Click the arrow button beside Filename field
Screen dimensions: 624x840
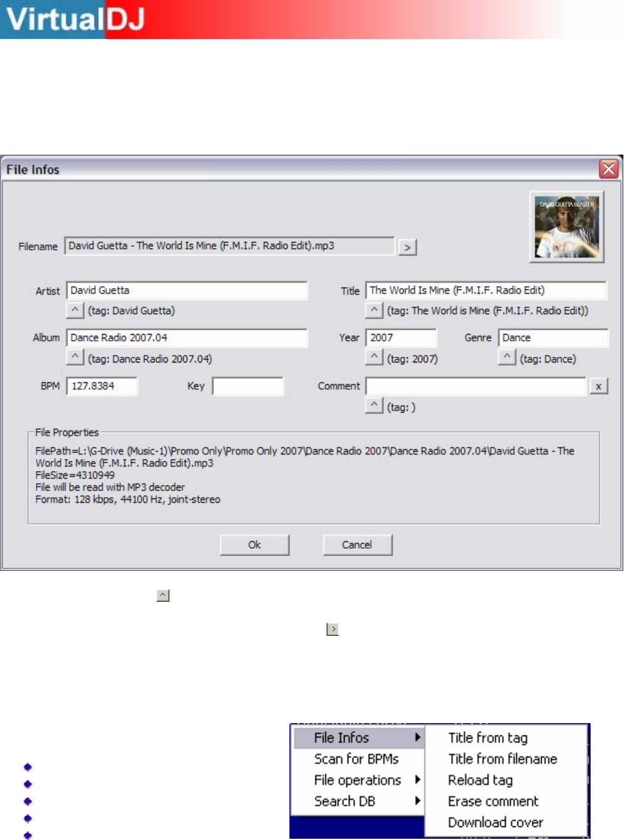click(407, 247)
